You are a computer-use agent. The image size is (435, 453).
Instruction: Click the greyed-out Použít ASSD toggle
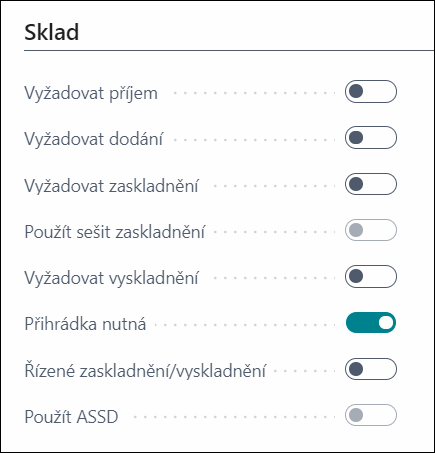[x=371, y=415]
